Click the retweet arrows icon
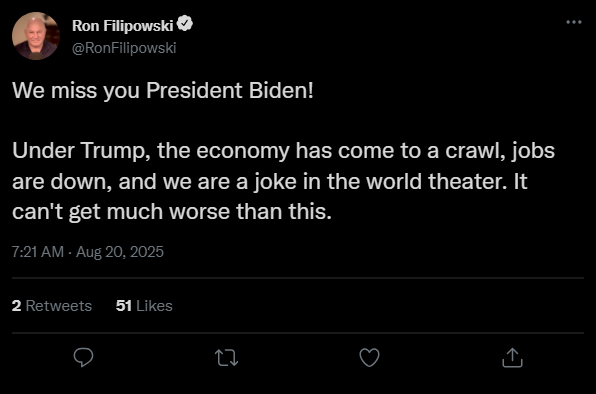 (227, 358)
